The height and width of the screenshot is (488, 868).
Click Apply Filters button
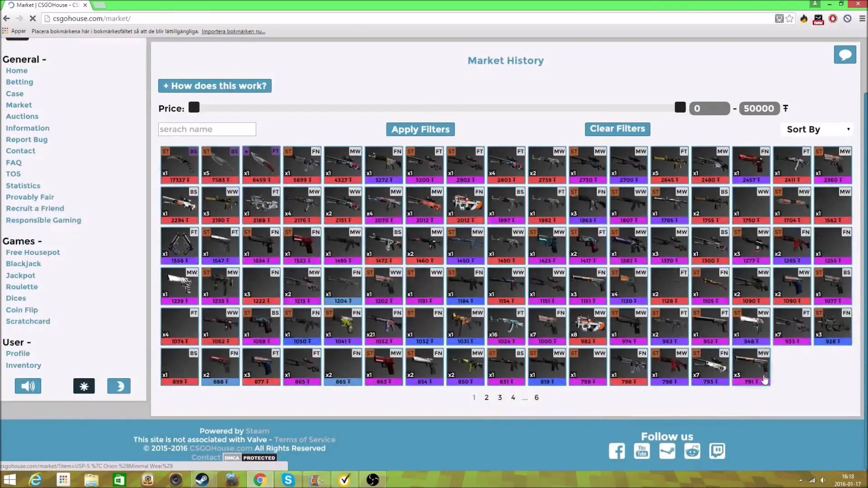pos(420,129)
